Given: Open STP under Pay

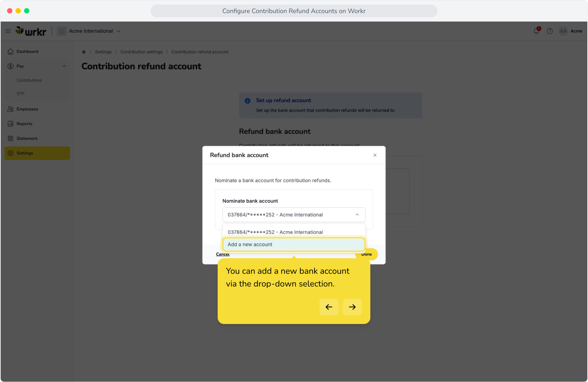Looking at the screenshot, I should tap(20, 94).
